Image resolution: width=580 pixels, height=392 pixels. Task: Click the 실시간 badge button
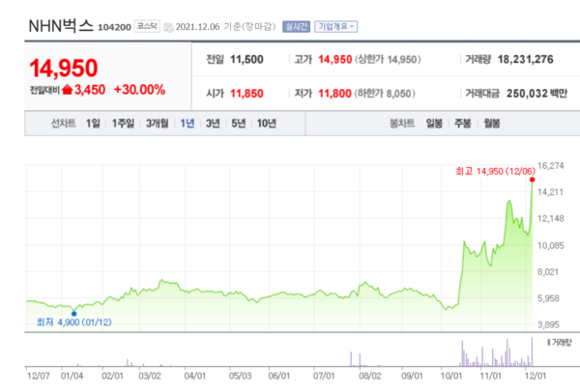tap(296, 27)
